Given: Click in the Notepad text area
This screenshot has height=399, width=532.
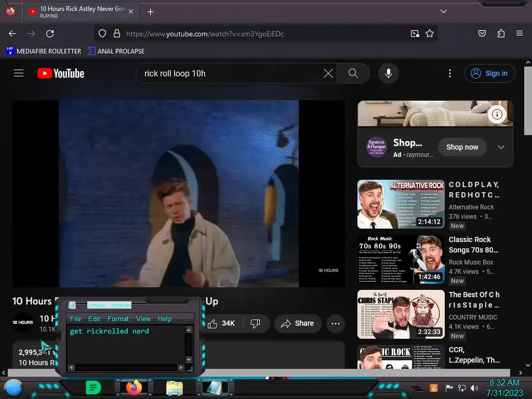Looking at the screenshot, I should point(126,344).
